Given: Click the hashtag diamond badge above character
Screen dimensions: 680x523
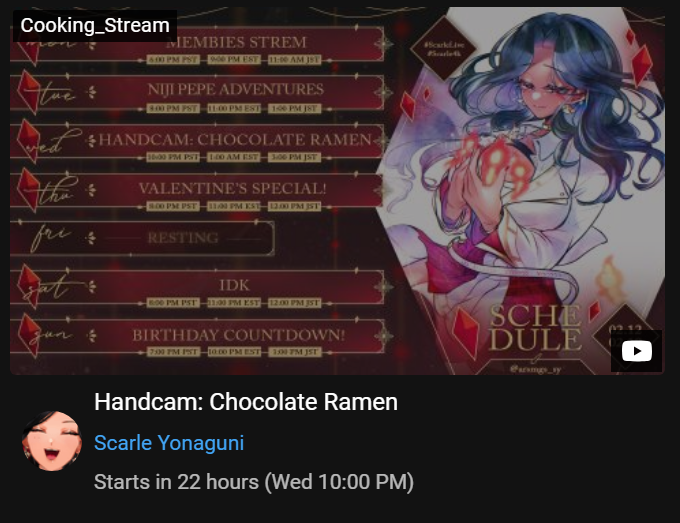Looking at the screenshot, I should (x=443, y=49).
